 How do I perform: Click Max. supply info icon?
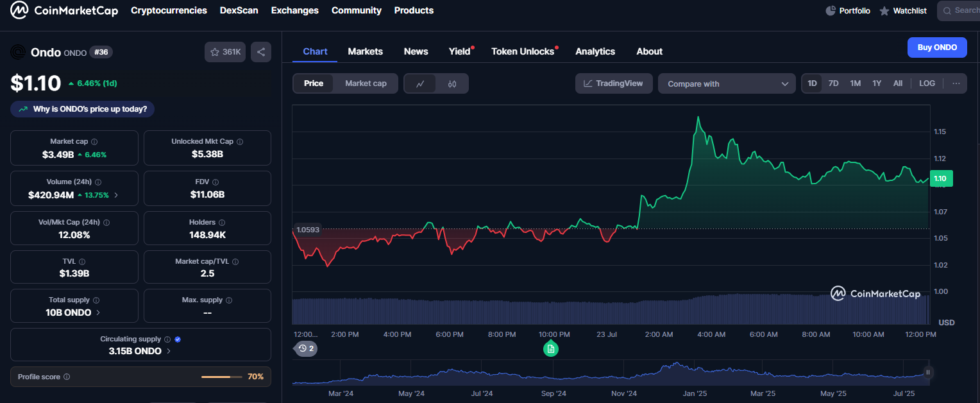tap(229, 300)
